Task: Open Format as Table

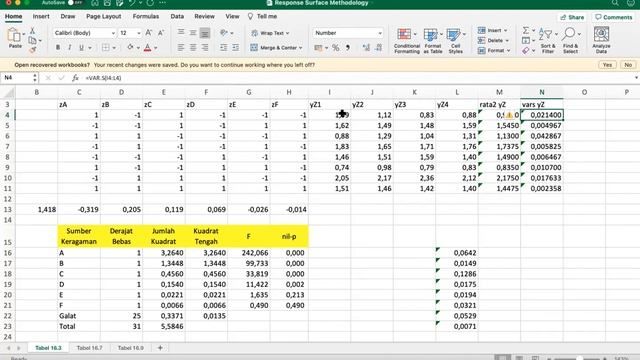Action: pyautogui.click(x=433, y=40)
